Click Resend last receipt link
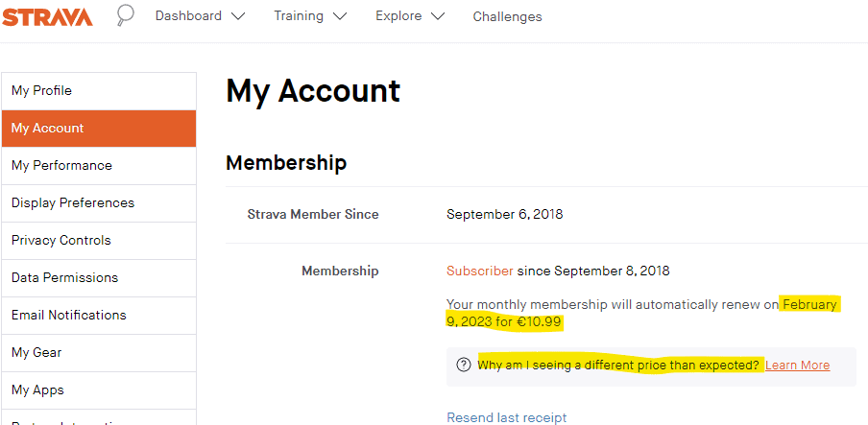This screenshot has height=425, width=868. pos(507,417)
